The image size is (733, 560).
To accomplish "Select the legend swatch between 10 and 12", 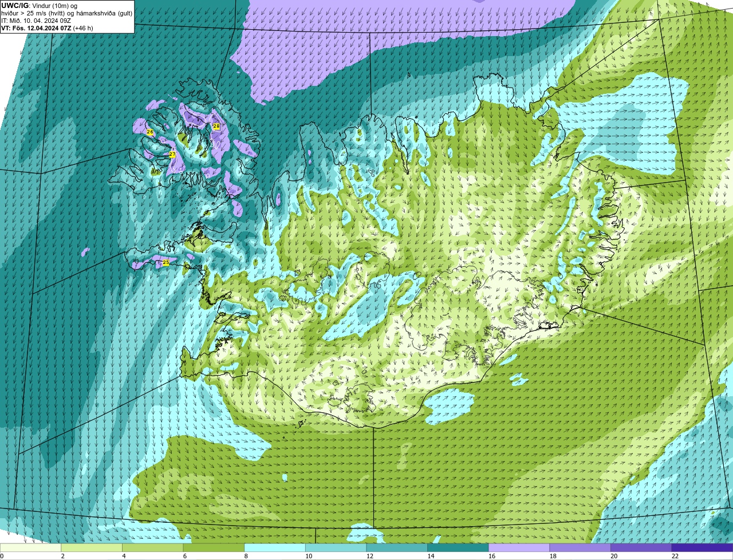I will point(336,547).
